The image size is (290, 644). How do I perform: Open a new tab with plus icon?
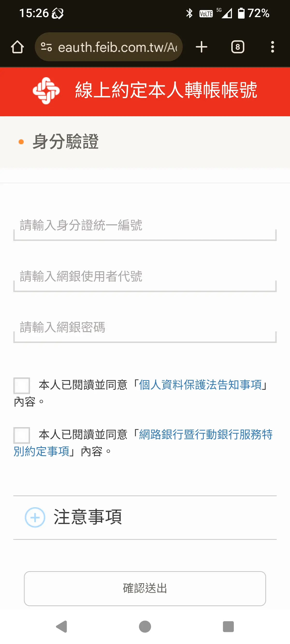[201, 47]
